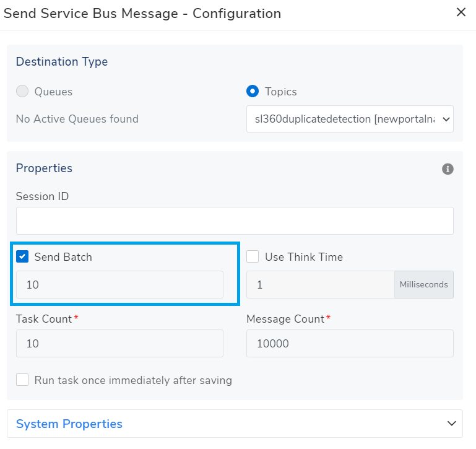Click the System Properties chevron arrow
476x449 pixels.
[x=451, y=424]
